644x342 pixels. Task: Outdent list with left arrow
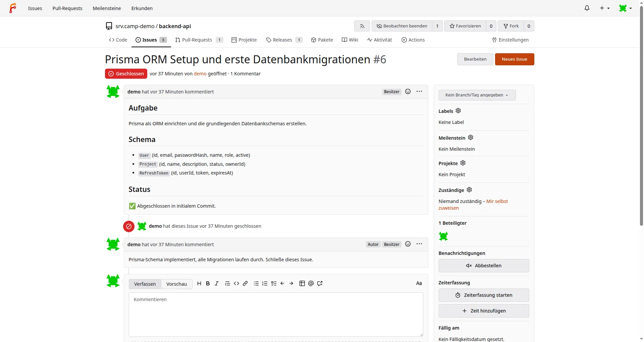click(282, 284)
